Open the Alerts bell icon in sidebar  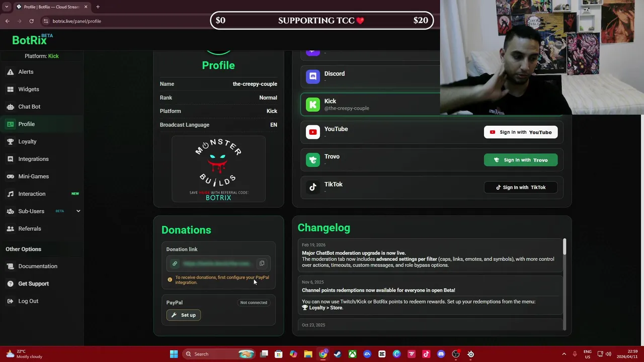pyautogui.click(x=10, y=72)
